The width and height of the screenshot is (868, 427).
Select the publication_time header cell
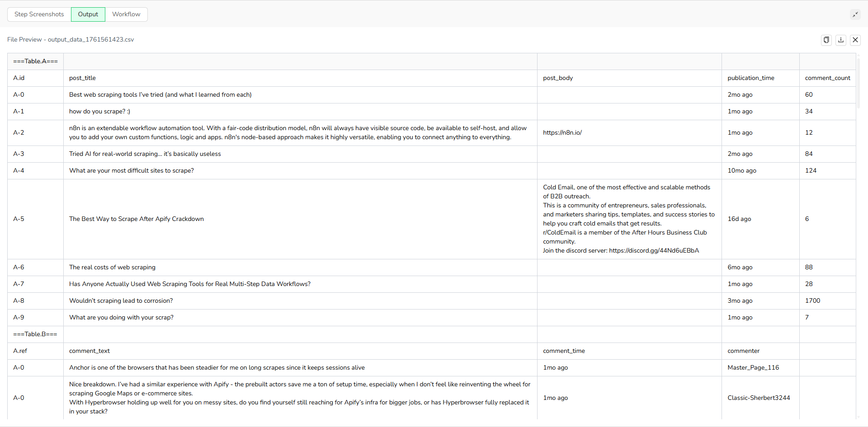point(750,78)
